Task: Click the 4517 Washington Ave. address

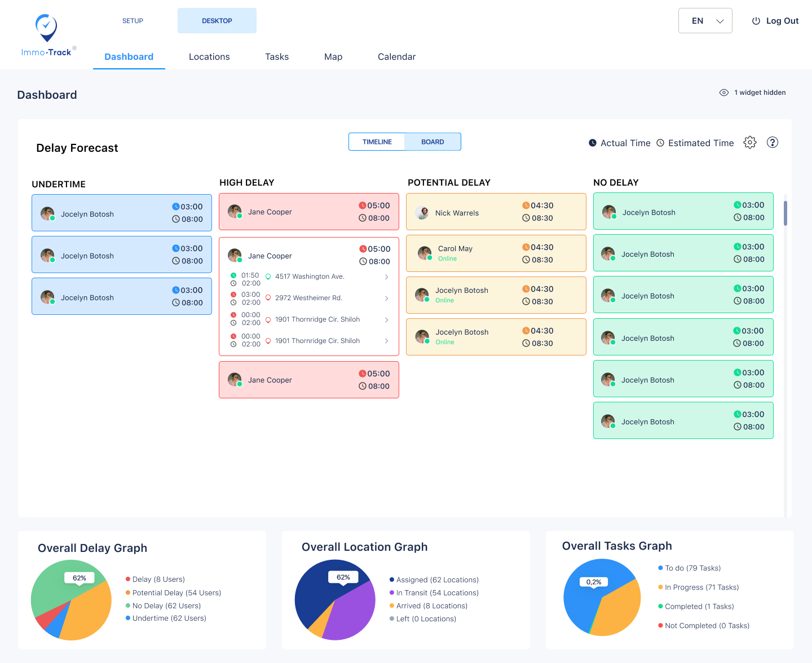Action: coord(310,276)
